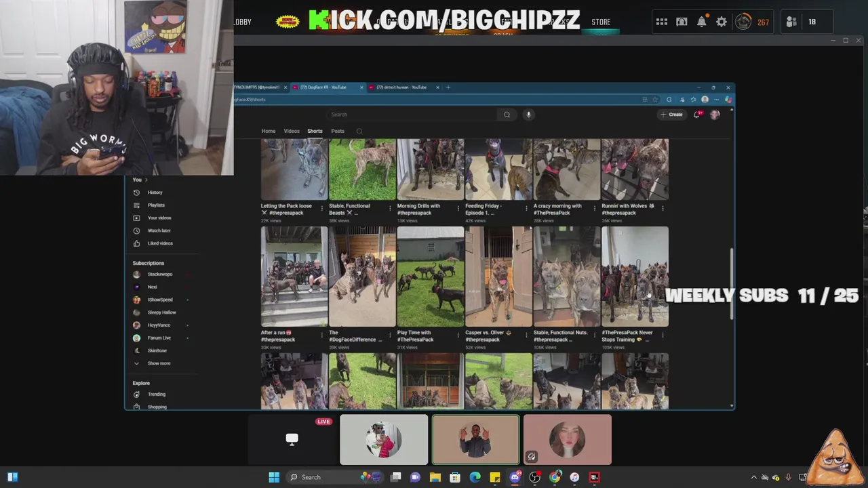Open the game client settings gear
The image size is (868, 488).
[722, 22]
